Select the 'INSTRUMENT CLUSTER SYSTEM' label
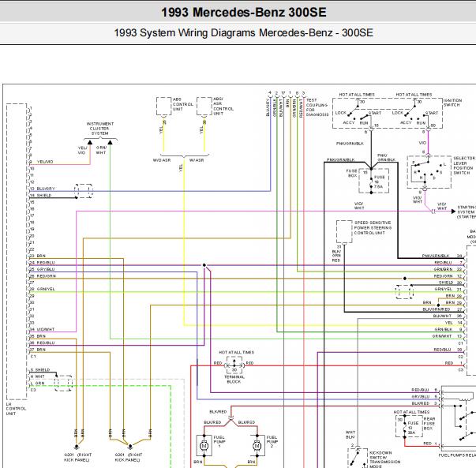476x468 pixels. click(100, 129)
